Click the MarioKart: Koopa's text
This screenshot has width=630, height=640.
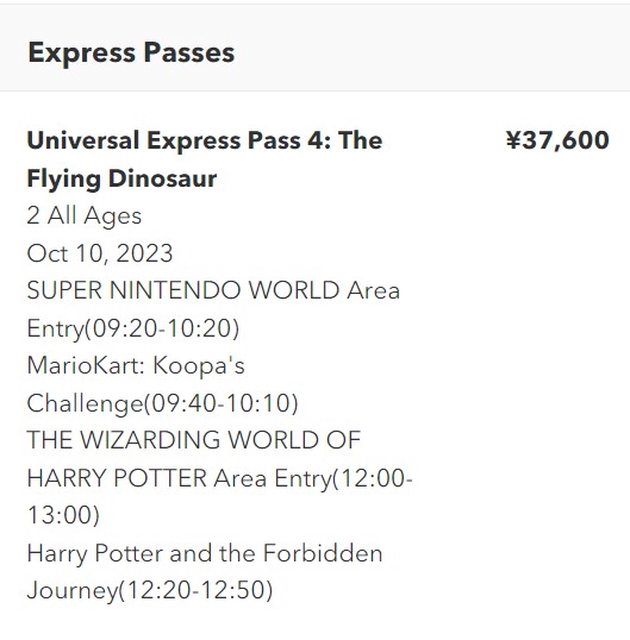point(136,365)
